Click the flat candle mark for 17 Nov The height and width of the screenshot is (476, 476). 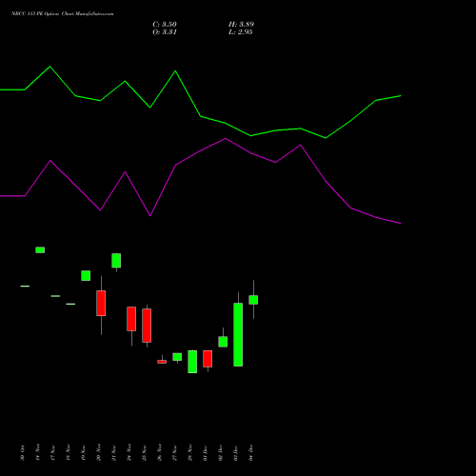(55, 296)
